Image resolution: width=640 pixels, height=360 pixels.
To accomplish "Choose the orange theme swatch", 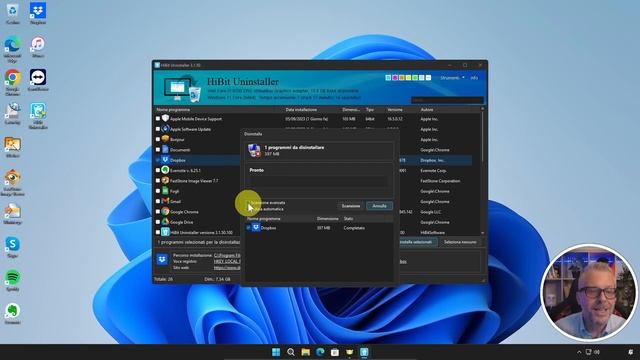I will 402,78.
